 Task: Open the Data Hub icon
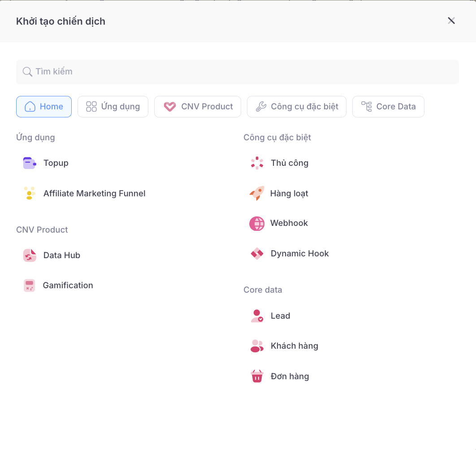[x=30, y=255]
